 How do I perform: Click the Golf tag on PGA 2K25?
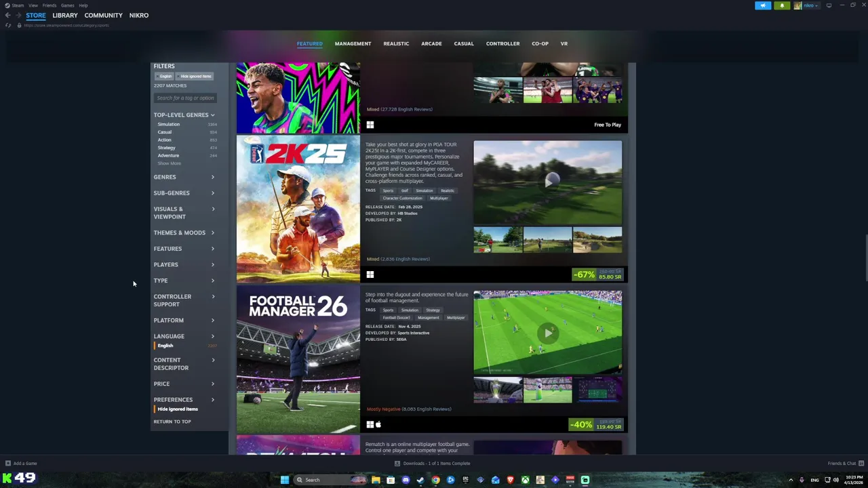pos(405,190)
